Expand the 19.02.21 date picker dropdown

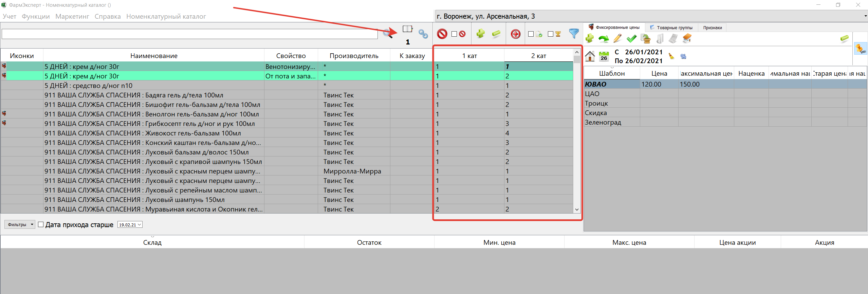[x=139, y=225]
